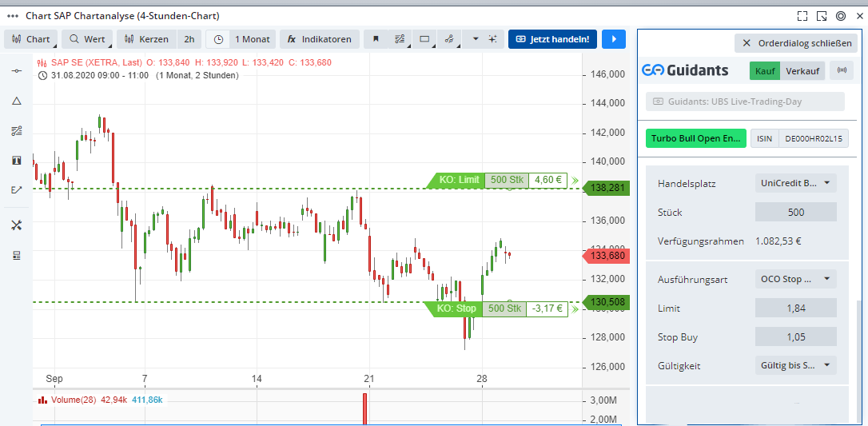Click the red Volume indicator icon
868x426 pixels.
42,400
